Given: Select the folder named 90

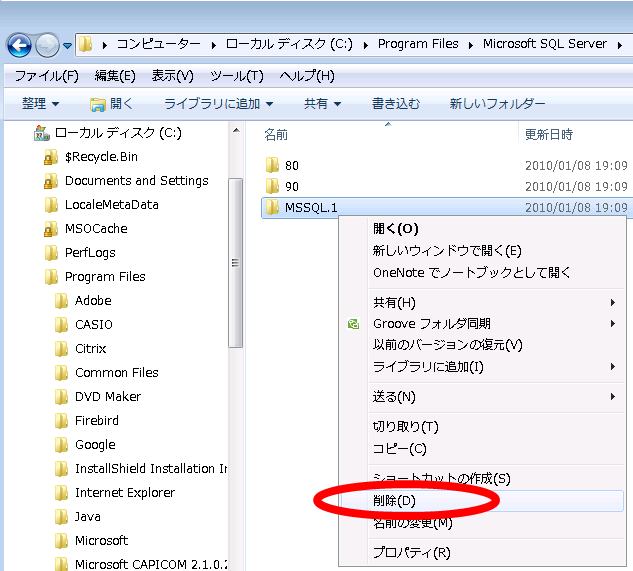Looking at the screenshot, I should click(292, 187).
